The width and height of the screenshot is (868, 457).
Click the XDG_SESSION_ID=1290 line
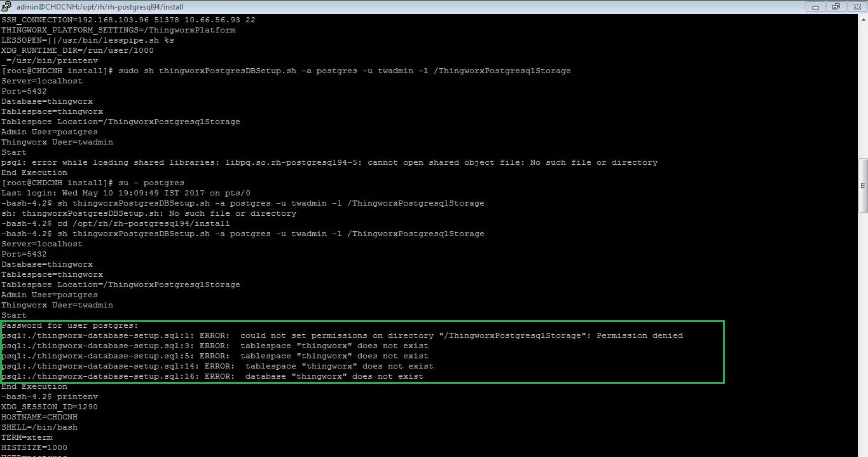pos(50,407)
